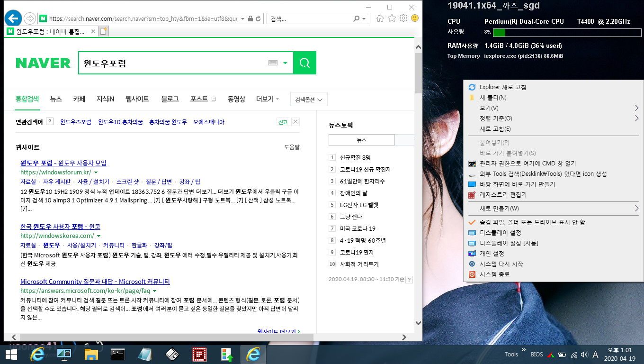644x364 pixels.
Task: Click news topic 코로나19 신규 확진자
Action: click(x=366, y=169)
